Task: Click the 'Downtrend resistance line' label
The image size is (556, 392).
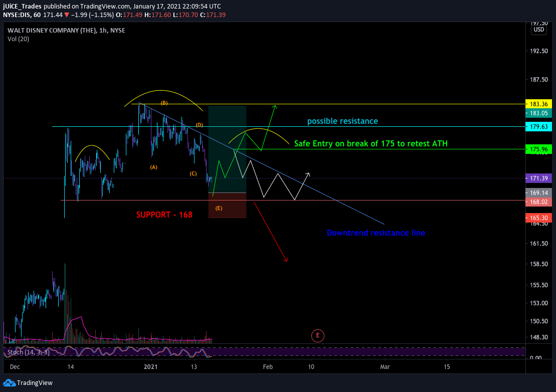Action: tap(376, 233)
